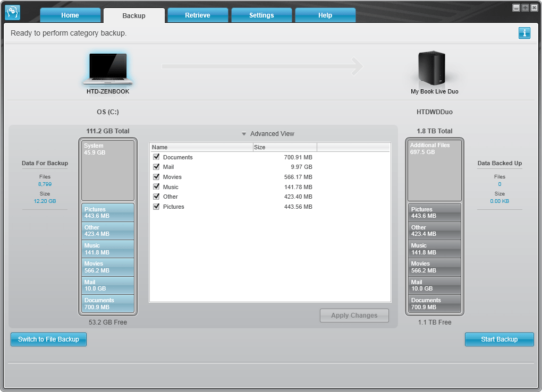Select Documents segment on OS (C:) gauge
Viewport: 542px width, 392px height.
[108, 303]
